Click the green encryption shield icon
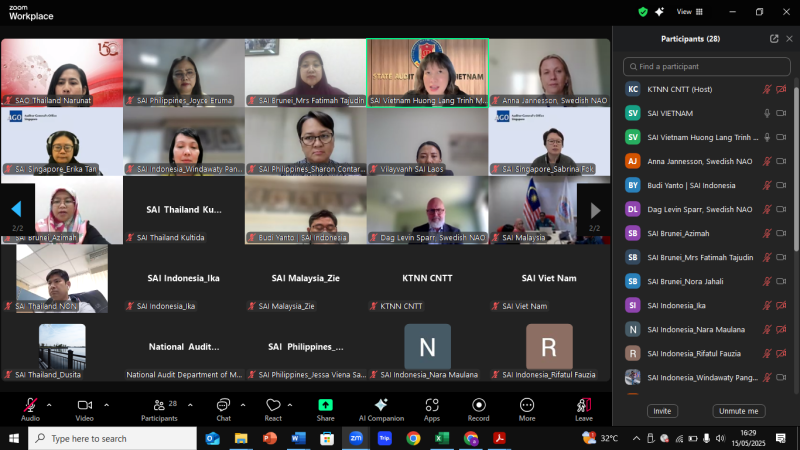Viewport: 800px width, 450px height. coord(643,12)
